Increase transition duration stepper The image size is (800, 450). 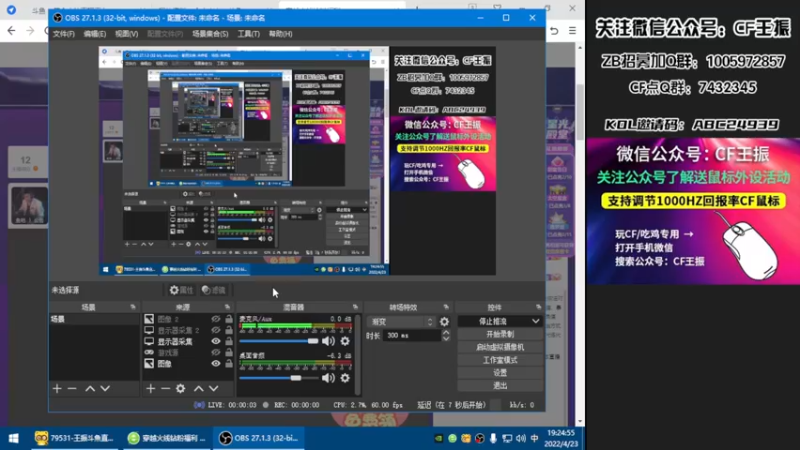(x=446, y=332)
